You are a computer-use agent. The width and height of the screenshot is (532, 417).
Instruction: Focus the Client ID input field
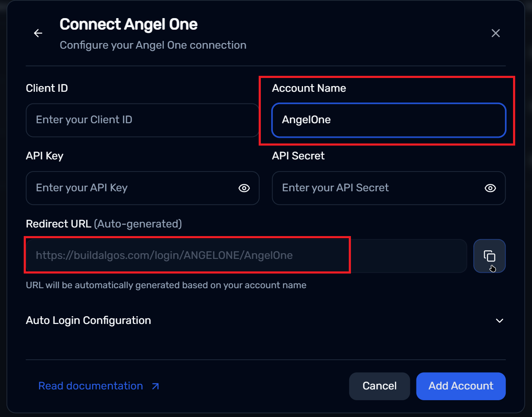click(x=142, y=120)
